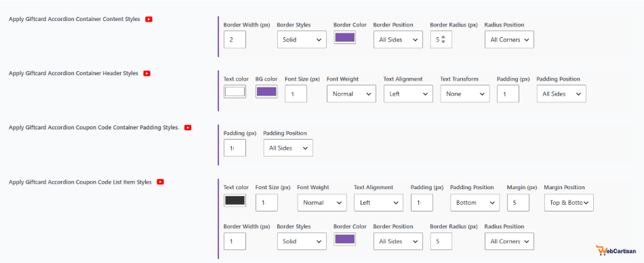Click the 'BG color' label

point(266,79)
